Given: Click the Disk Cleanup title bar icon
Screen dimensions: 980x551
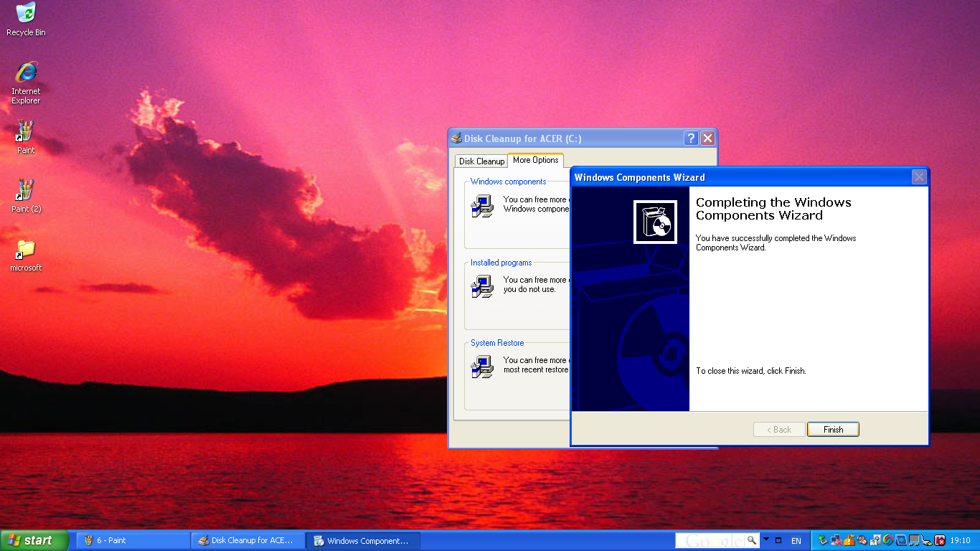Looking at the screenshot, I should (x=456, y=138).
